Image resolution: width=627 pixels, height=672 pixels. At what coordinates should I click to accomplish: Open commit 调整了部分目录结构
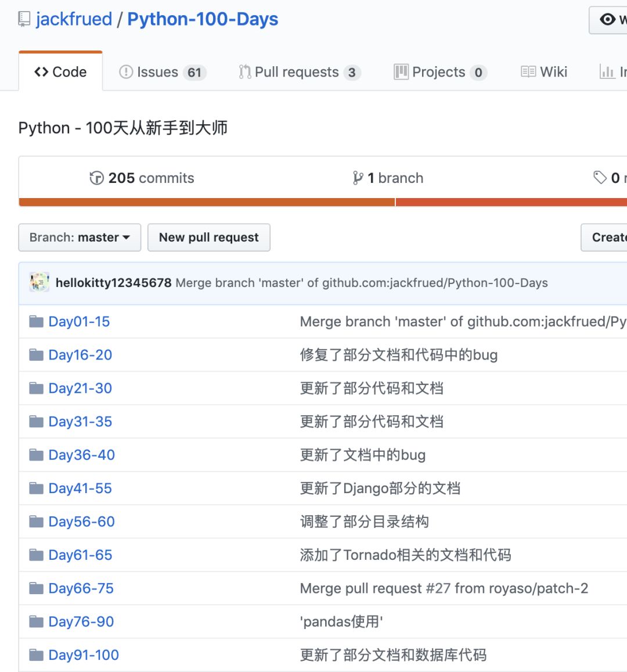point(365,522)
